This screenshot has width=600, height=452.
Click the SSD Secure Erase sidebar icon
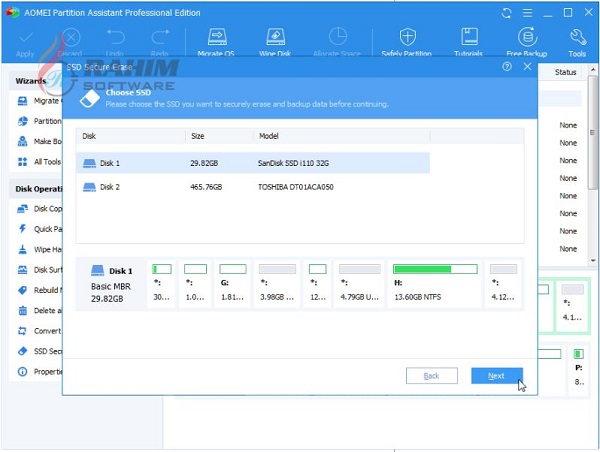[23, 351]
